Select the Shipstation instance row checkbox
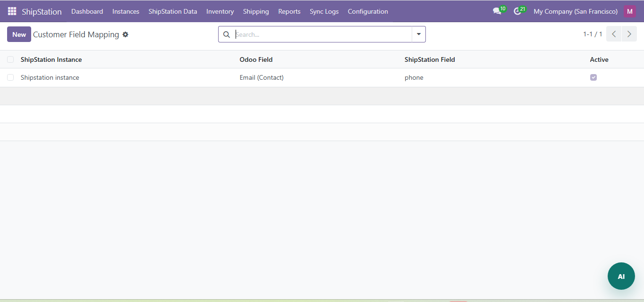The image size is (644, 302). [x=10, y=77]
